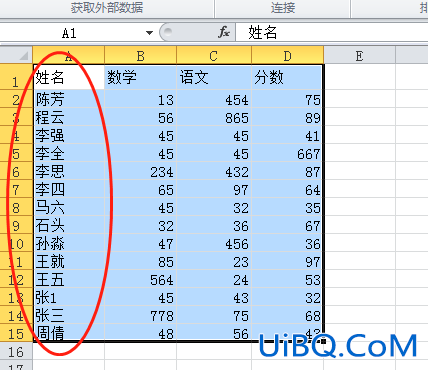
Task: Click the 语文 value 865
Action: [214, 117]
